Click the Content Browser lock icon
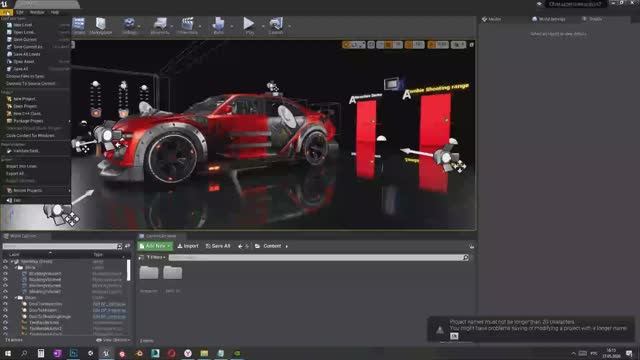 (472, 247)
